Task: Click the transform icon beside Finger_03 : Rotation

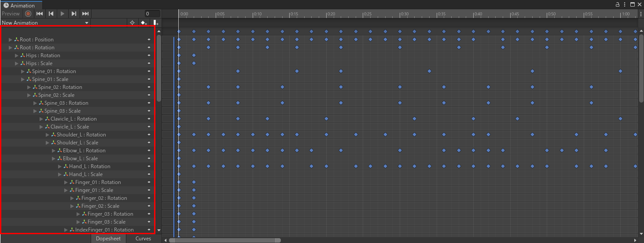Action: coord(85,214)
